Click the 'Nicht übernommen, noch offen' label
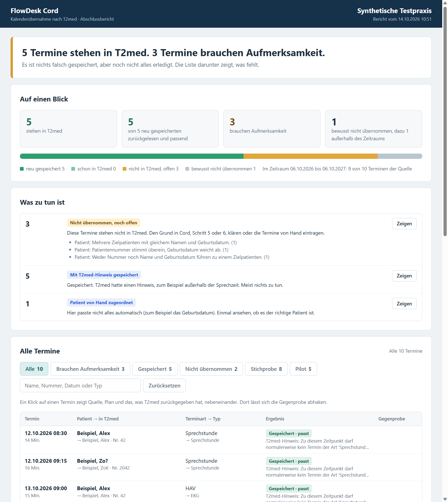Screen dimensions: 448x502 (x=104, y=223)
